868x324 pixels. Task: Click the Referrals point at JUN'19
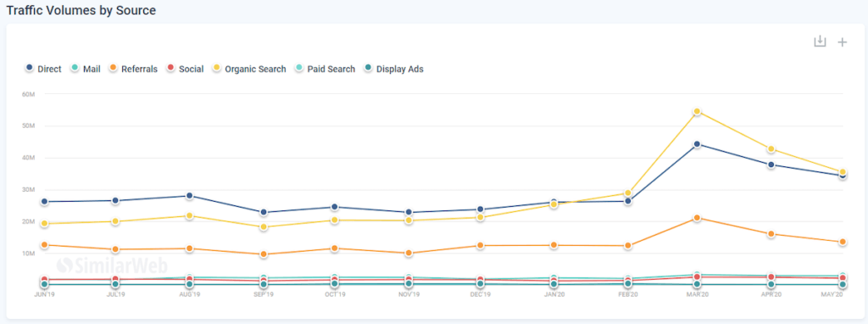[44, 245]
